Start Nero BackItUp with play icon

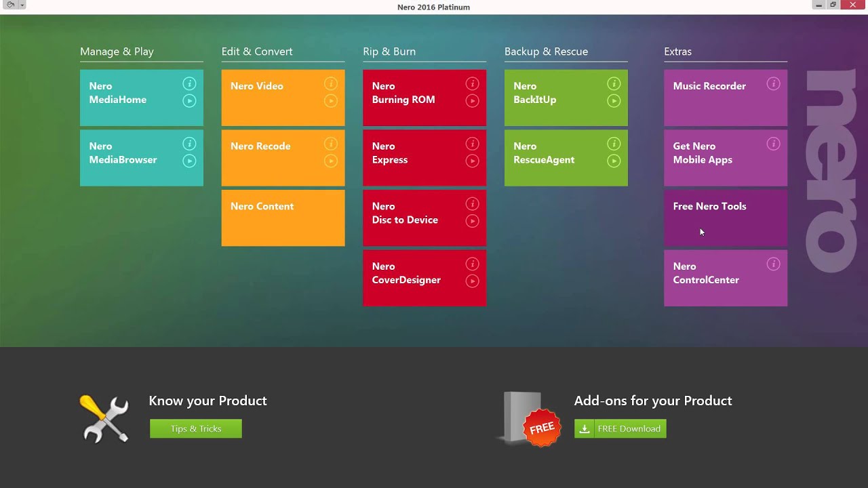pos(614,101)
